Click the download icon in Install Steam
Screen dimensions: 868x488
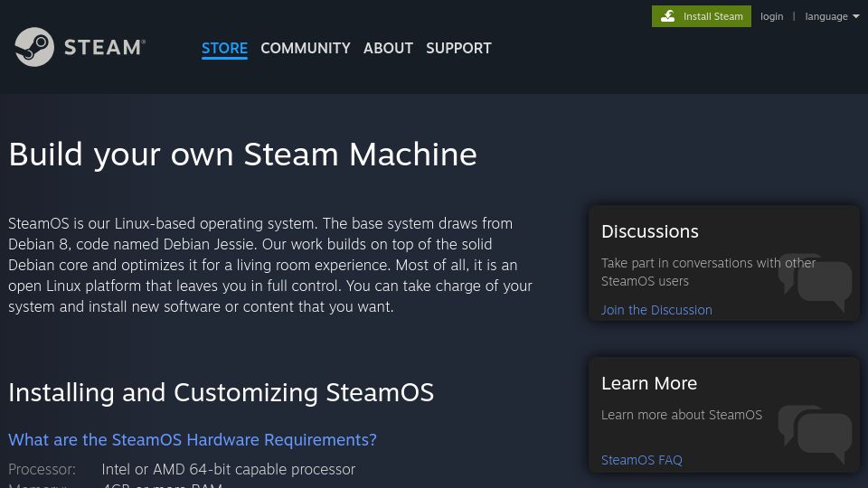[668, 16]
